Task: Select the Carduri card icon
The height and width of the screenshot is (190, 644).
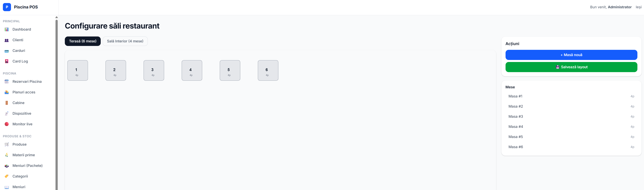Action: coord(7,51)
